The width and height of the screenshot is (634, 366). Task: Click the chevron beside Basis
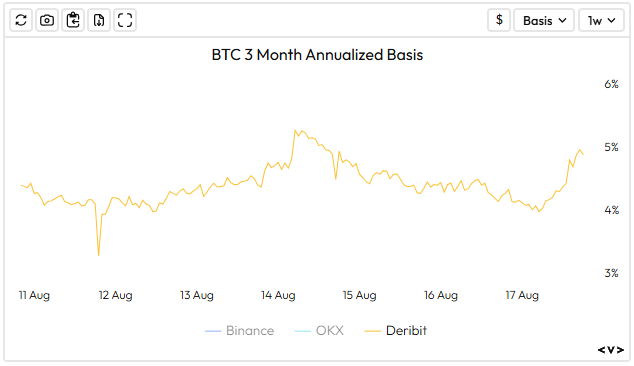(x=562, y=20)
